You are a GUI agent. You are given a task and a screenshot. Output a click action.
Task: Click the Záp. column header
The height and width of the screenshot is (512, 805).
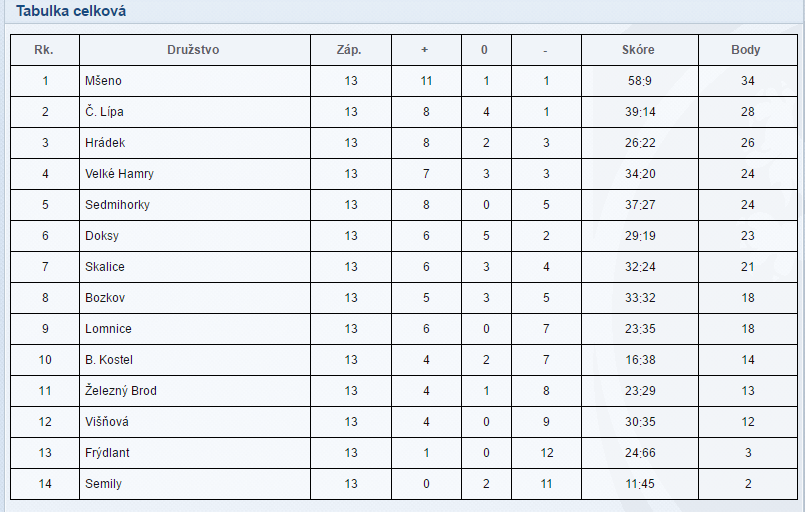pyautogui.click(x=350, y=50)
